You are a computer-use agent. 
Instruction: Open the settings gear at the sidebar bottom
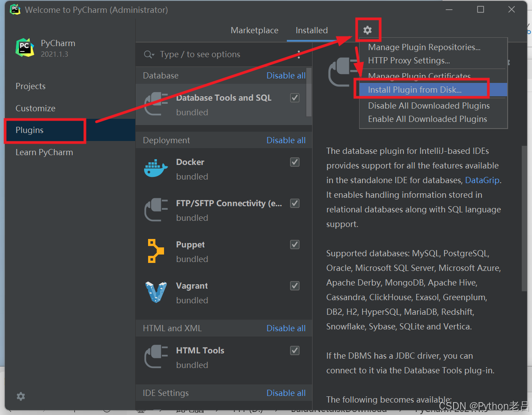(x=20, y=396)
